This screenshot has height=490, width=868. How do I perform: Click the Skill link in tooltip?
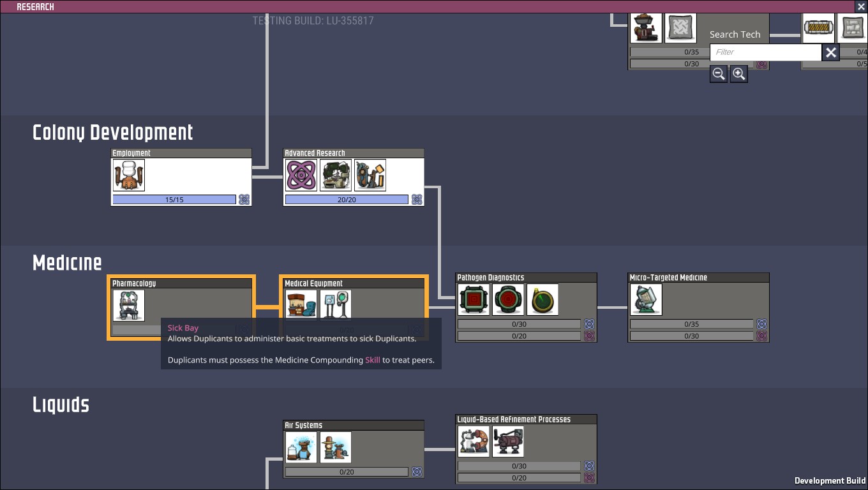(372, 360)
